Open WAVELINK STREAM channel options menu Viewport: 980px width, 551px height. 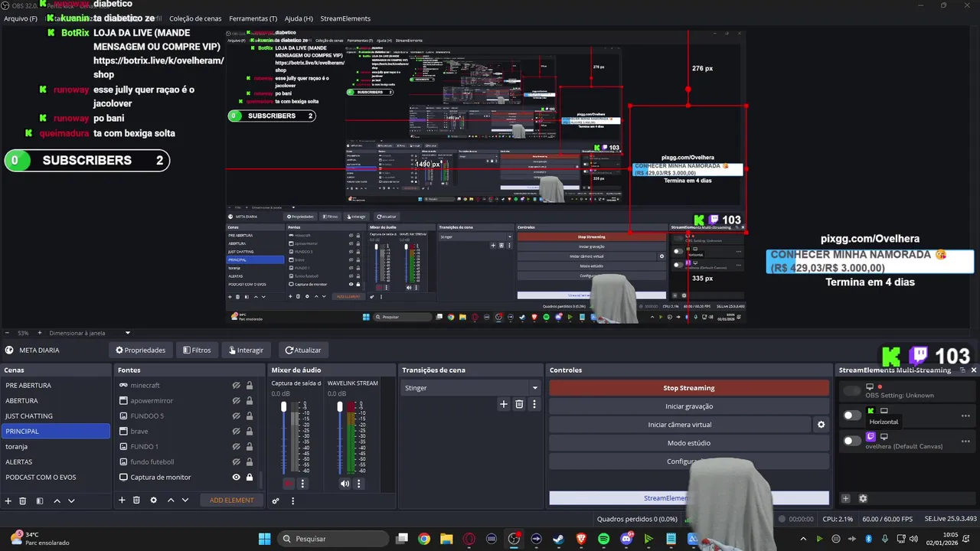pyautogui.click(x=358, y=484)
